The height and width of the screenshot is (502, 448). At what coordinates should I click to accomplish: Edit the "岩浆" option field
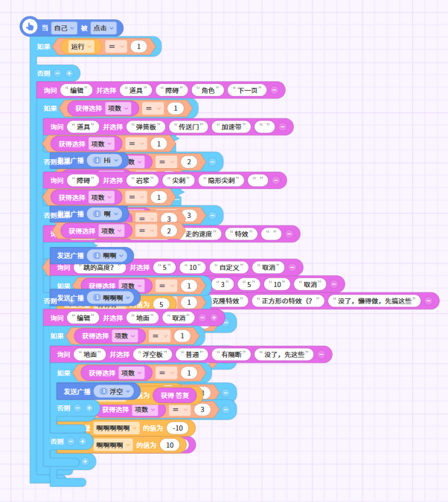[143, 181]
